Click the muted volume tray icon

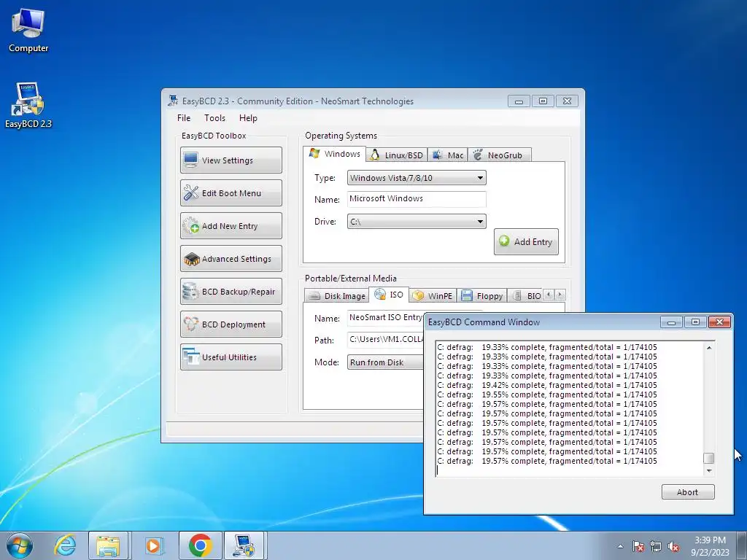(x=673, y=546)
